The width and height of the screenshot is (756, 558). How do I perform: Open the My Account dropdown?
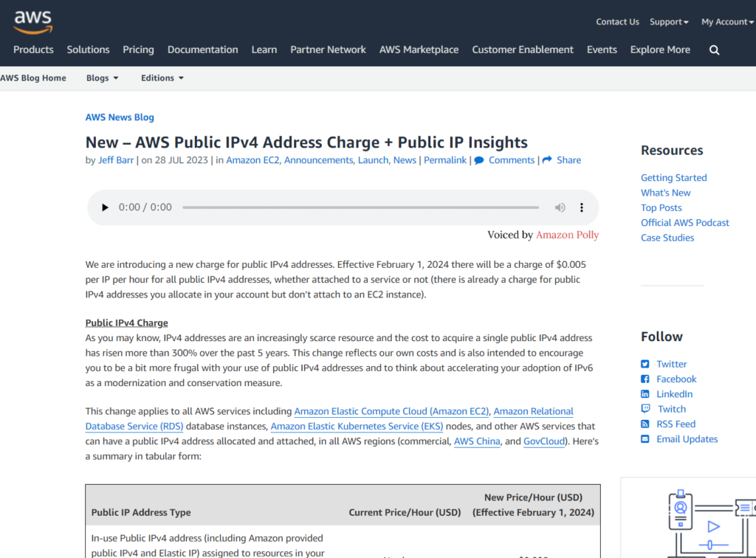tap(727, 22)
